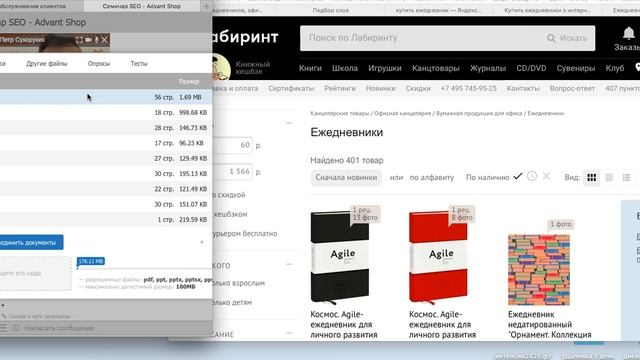Open the Канцтовары menu
Image resolution: width=640 pixels, height=360 pixels.
tap(436, 68)
